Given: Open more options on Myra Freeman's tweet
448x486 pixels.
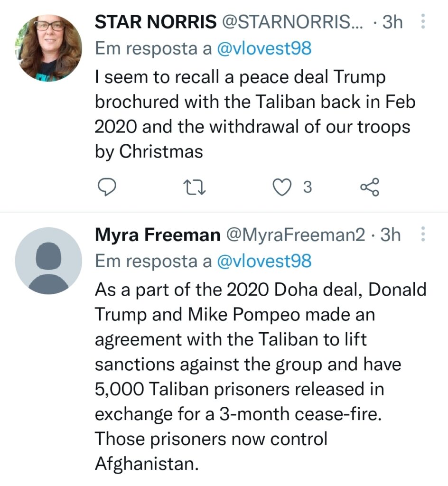Looking at the screenshot, I should [x=423, y=234].
